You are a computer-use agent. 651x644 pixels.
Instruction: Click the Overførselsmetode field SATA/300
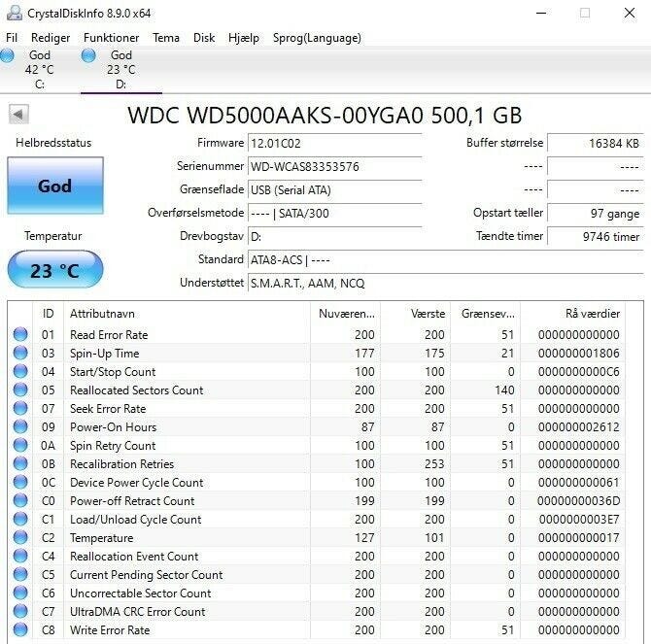334,214
